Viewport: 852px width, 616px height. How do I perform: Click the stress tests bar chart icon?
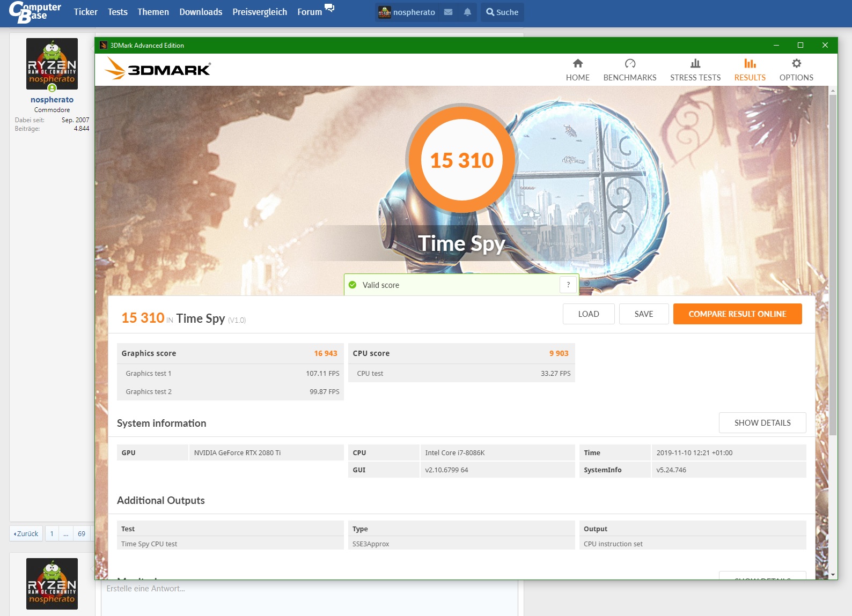[x=695, y=63]
